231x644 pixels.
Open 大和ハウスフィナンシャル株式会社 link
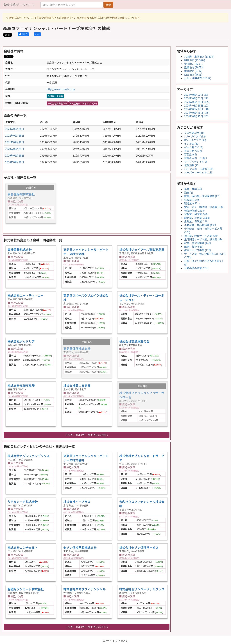(x=142, y=504)
